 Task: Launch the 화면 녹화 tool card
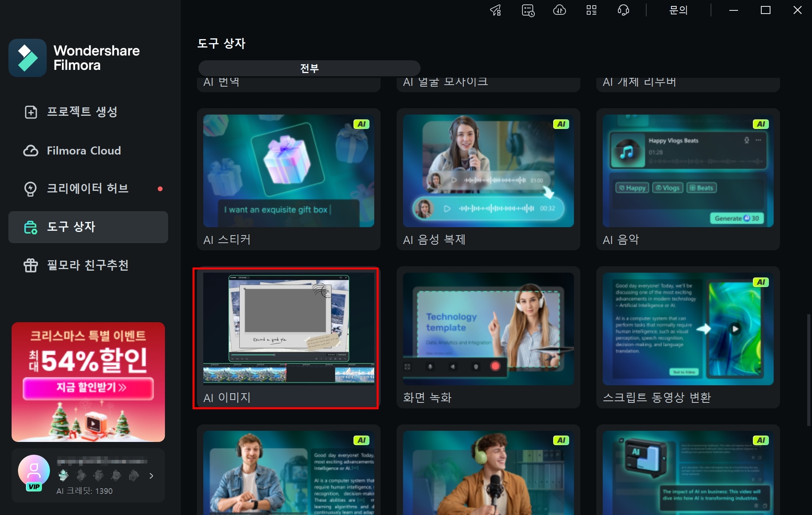tap(488, 337)
